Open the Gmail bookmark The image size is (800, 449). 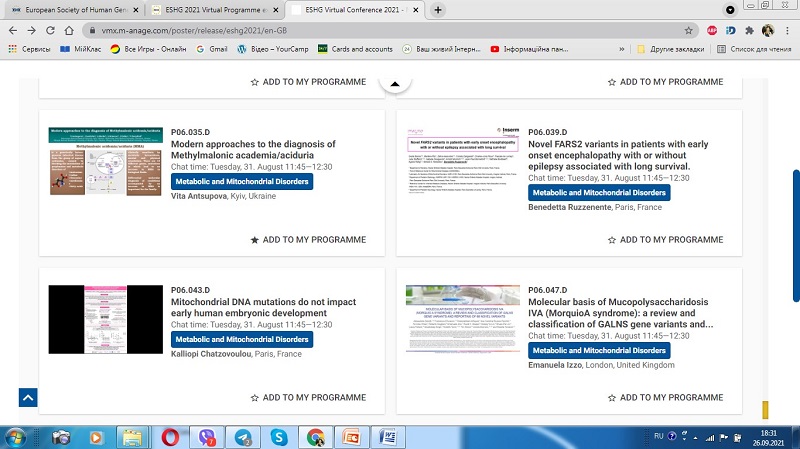(210, 48)
